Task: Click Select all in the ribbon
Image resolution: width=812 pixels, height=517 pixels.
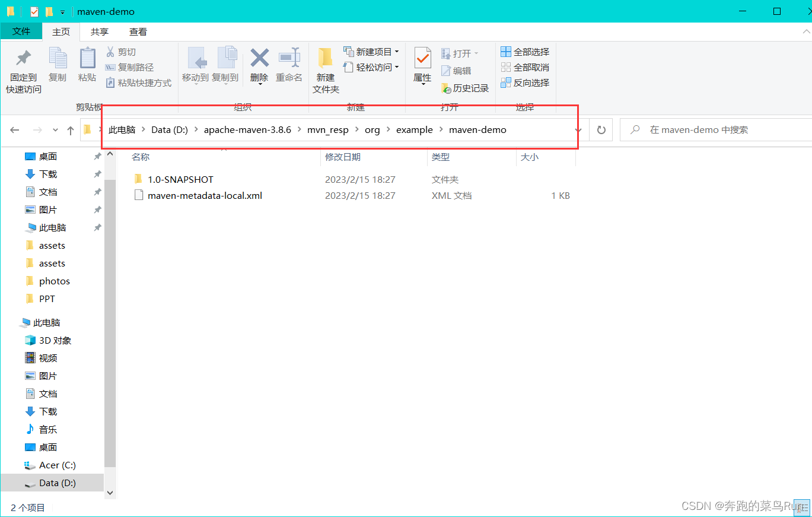Action: click(x=525, y=52)
